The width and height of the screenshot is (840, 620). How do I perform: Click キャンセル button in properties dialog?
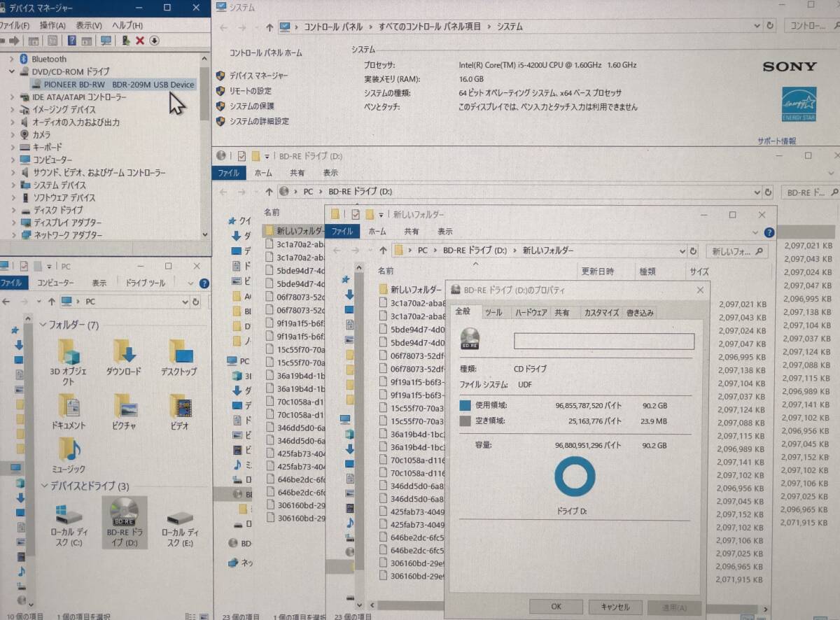coord(615,607)
